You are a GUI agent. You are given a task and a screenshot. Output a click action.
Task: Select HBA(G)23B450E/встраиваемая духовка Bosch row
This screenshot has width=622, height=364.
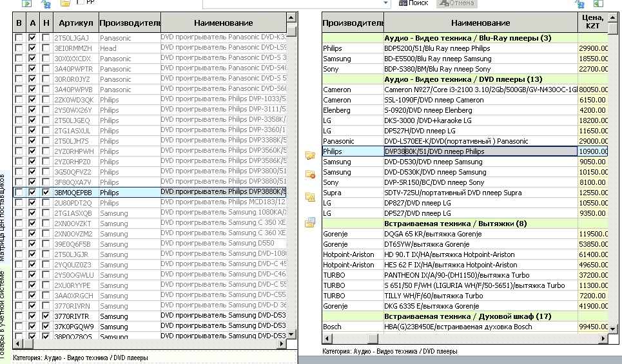465,327
